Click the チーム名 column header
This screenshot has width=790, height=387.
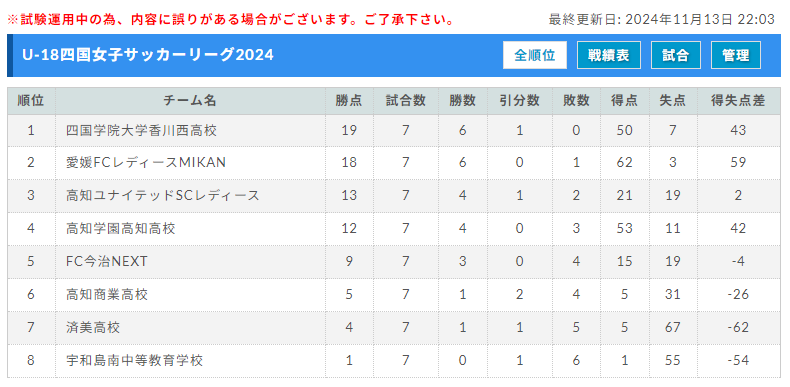tap(190, 101)
